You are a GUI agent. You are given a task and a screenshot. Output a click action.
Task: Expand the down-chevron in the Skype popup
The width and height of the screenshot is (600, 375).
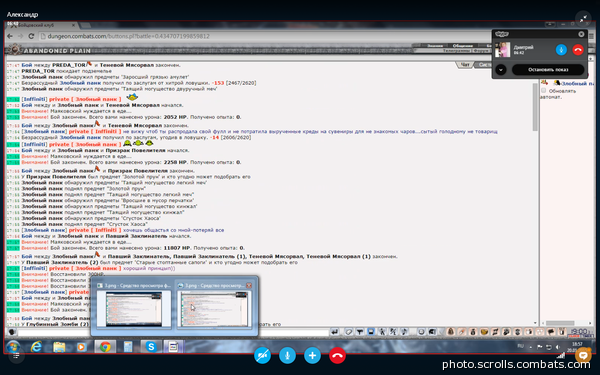pyautogui.click(x=501, y=70)
